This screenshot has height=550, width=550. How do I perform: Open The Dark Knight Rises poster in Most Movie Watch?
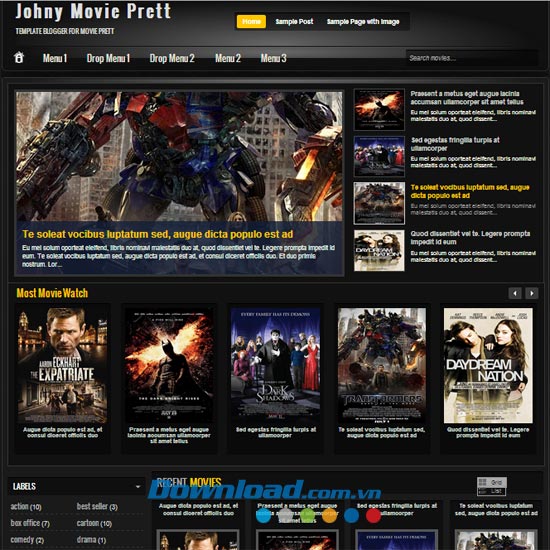pyautogui.click(x=169, y=365)
